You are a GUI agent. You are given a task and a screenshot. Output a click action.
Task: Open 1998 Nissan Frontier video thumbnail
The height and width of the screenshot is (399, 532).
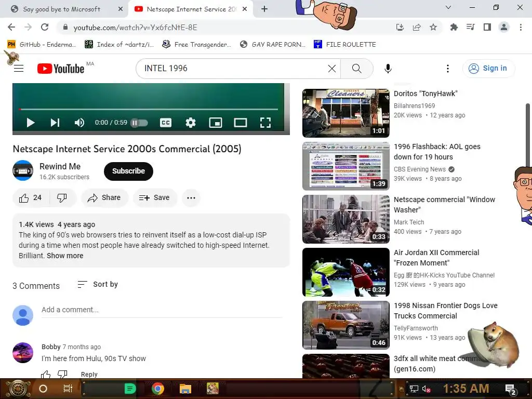[345, 325]
